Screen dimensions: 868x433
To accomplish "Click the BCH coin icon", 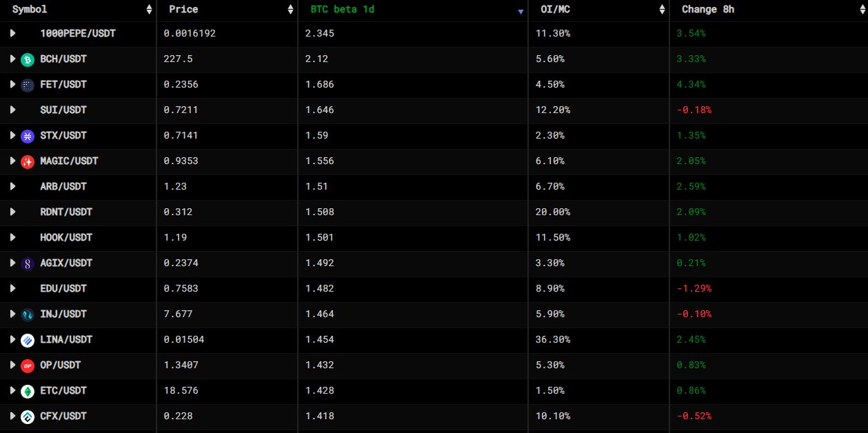I will tap(28, 59).
